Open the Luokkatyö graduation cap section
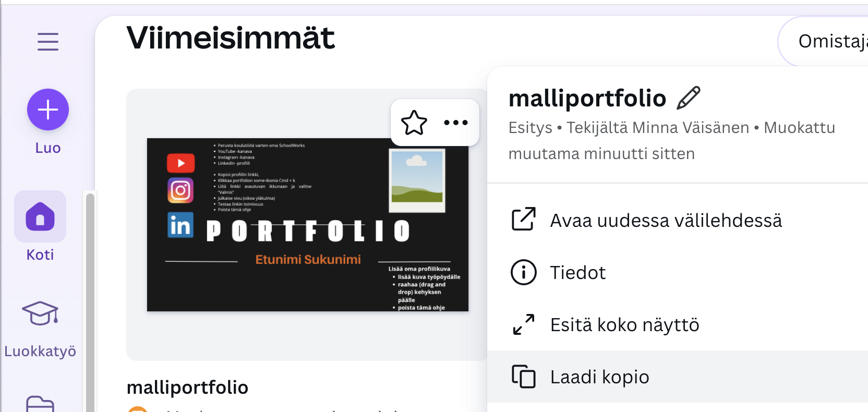 click(40, 313)
